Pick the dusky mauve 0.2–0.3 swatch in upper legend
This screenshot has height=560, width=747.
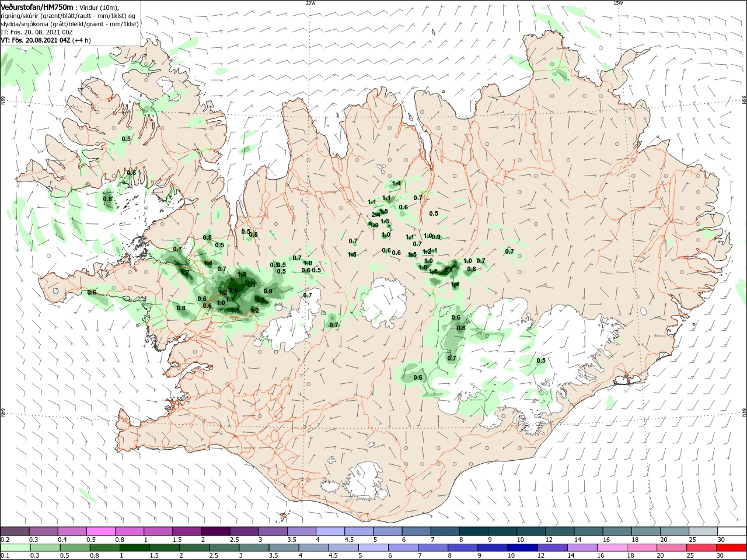click(x=15, y=531)
